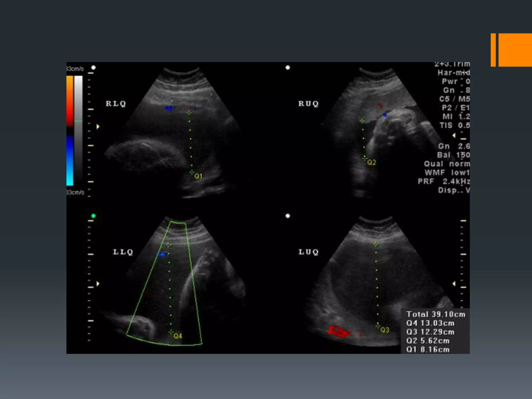Click the top caliper cross in LLQ image
Screen dimensions: 532x399
[x=168, y=245]
